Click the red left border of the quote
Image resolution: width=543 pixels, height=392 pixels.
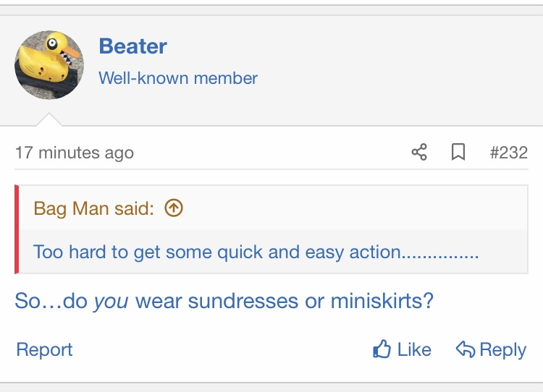pyautogui.click(x=17, y=229)
